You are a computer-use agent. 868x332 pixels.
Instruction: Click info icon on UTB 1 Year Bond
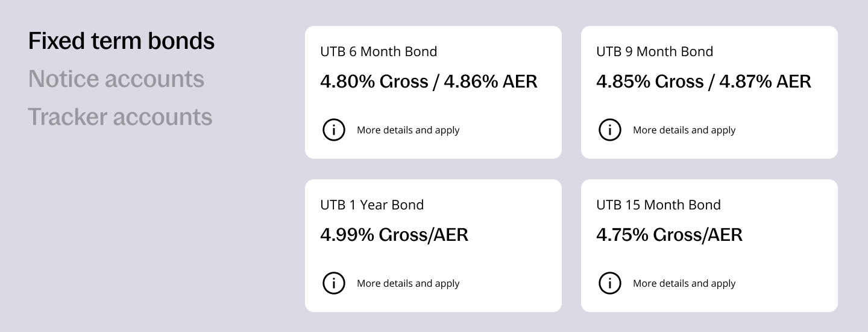(334, 283)
